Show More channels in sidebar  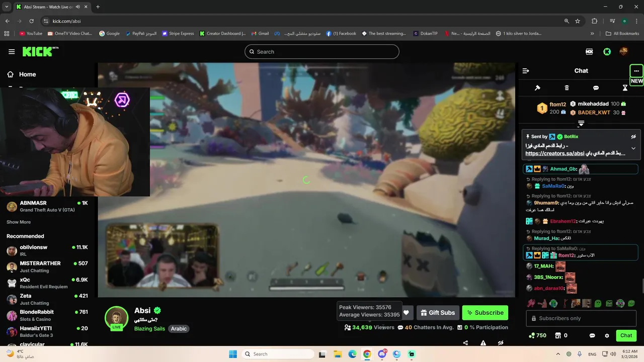click(x=19, y=222)
